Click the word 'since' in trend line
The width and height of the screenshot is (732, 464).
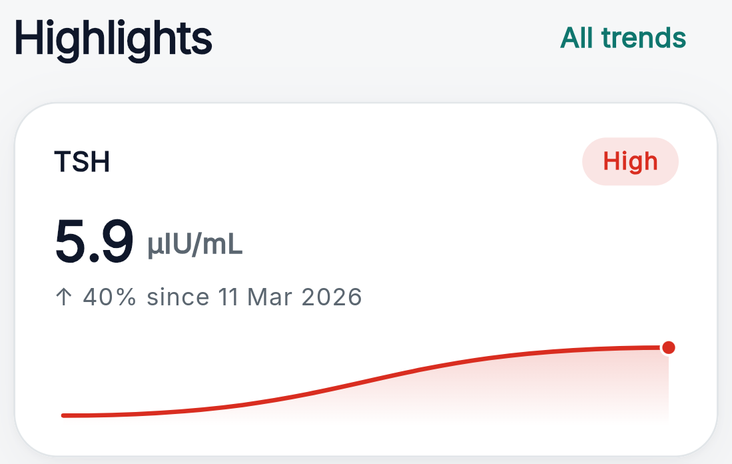178,297
